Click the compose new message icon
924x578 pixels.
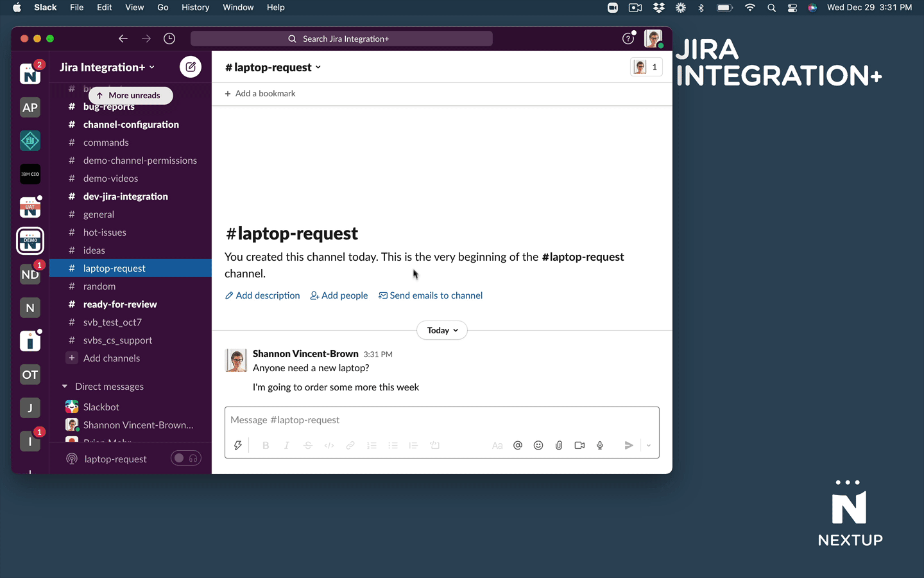coord(191,67)
